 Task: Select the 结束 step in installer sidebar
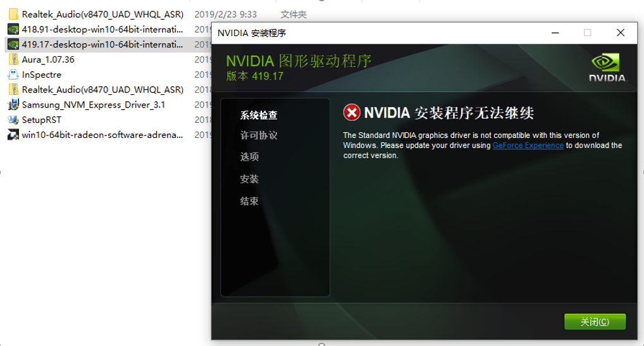[249, 201]
